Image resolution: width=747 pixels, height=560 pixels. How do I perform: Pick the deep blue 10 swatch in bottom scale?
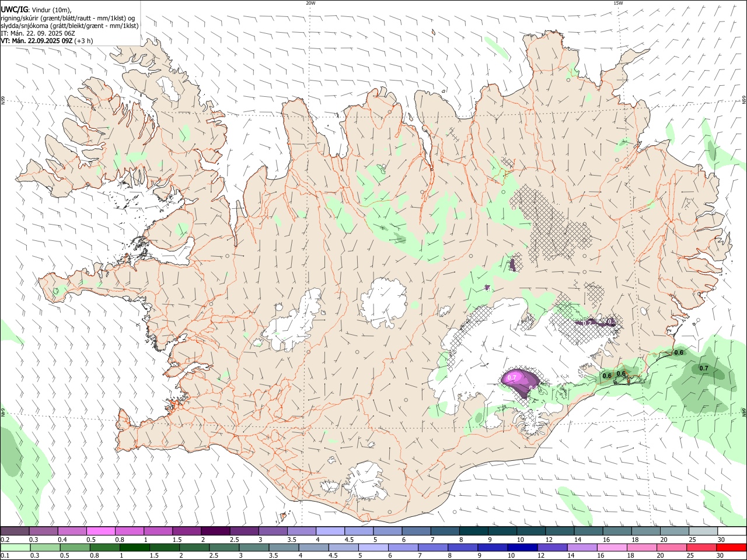pyautogui.click(x=523, y=547)
